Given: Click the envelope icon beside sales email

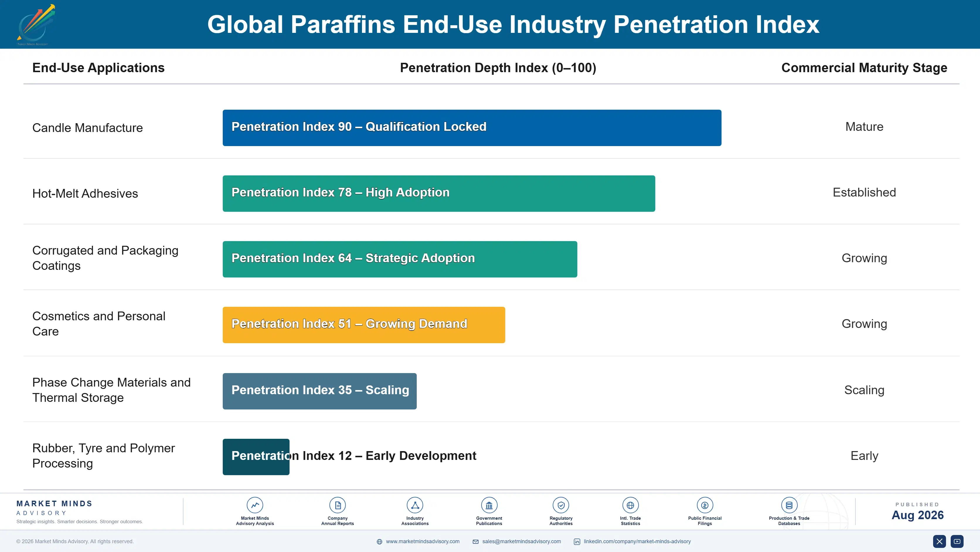Looking at the screenshot, I should [476, 542].
